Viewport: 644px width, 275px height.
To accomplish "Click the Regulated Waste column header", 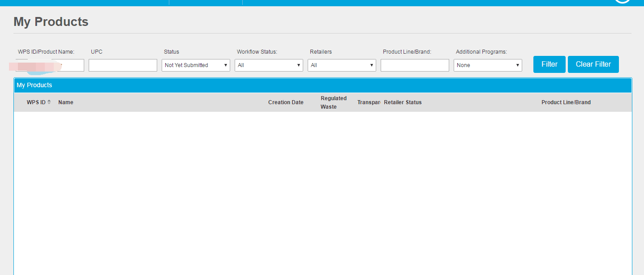I will (x=334, y=102).
